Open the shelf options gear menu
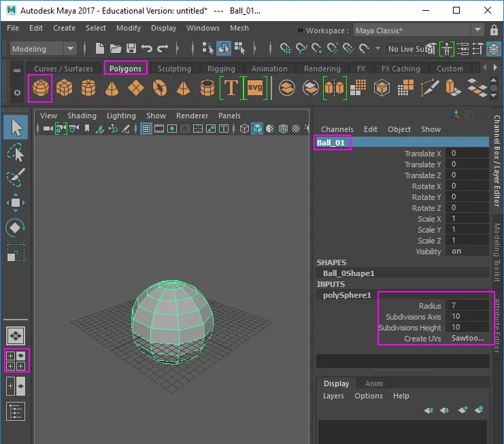This screenshot has width=504, height=444. [17, 92]
